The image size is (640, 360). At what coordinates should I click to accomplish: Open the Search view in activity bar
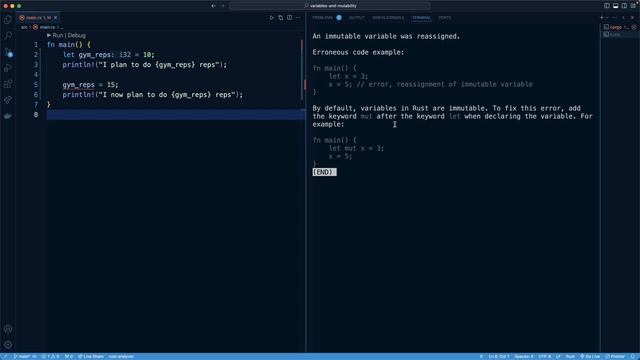(x=8, y=36)
